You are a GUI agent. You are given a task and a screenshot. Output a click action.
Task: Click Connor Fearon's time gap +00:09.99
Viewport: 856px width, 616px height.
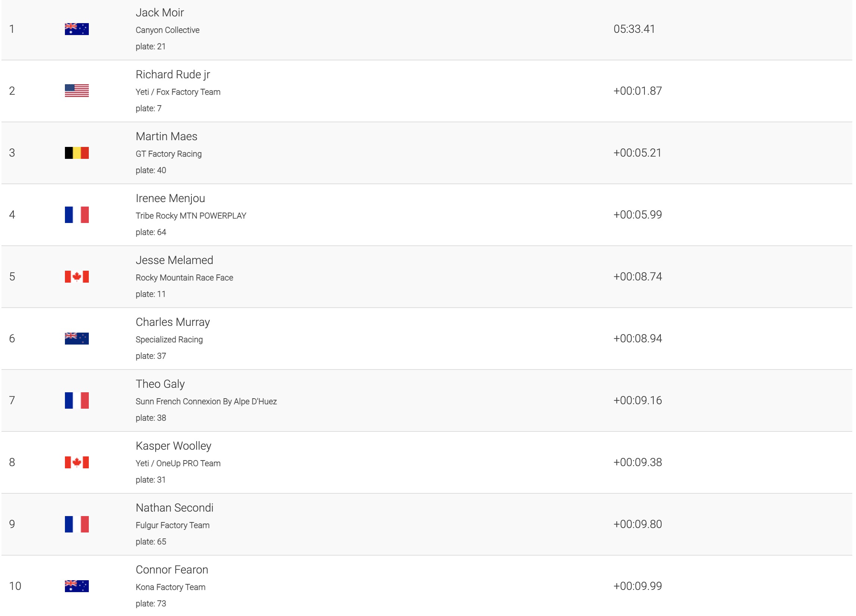[637, 586]
